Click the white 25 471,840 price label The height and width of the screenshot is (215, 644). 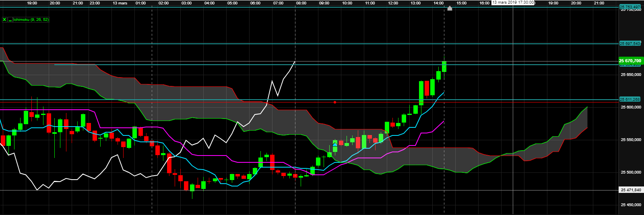(631, 190)
